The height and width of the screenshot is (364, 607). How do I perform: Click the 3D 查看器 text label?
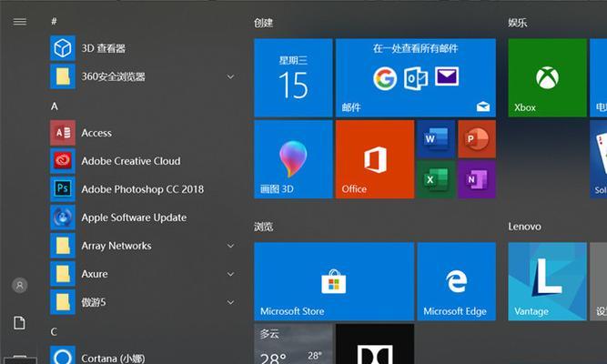click(104, 48)
